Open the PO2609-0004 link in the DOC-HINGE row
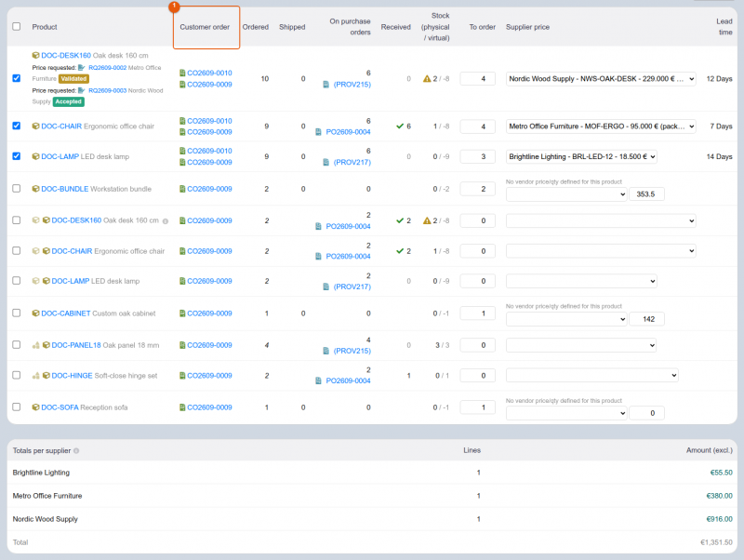Image resolution: width=744 pixels, height=560 pixels. pyautogui.click(x=348, y=380)
